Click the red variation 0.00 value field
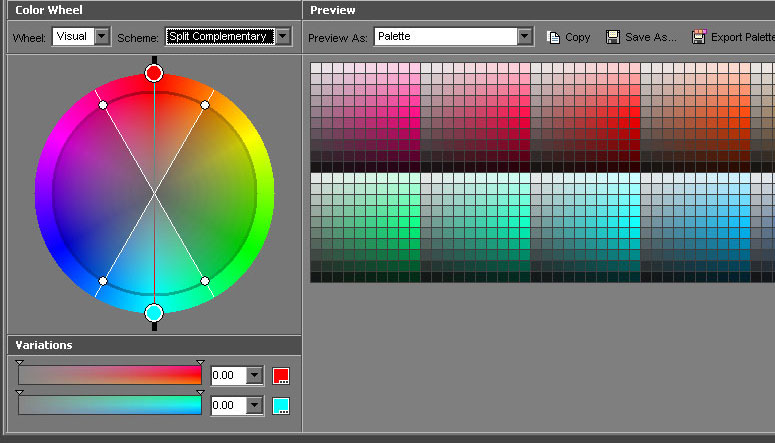The image size is (775, 443). click(229, 375)
